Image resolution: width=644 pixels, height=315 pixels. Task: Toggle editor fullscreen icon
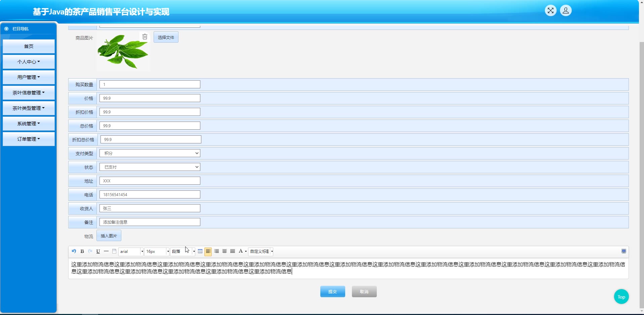624,251
